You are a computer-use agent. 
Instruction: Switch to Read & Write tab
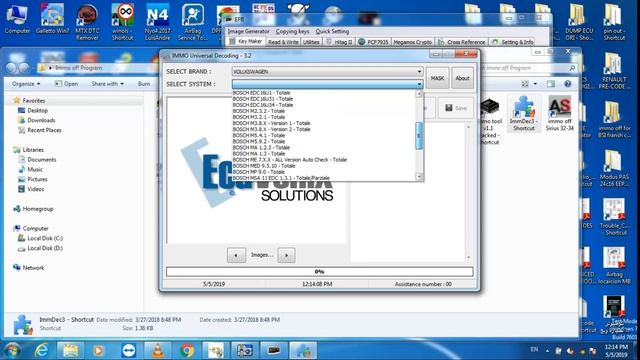tap(283, 42)
